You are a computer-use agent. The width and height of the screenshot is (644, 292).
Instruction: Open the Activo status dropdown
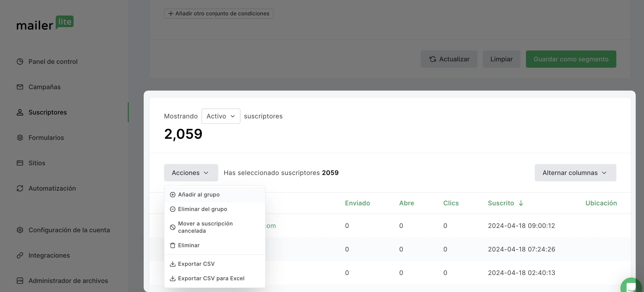tap(220, 116)
